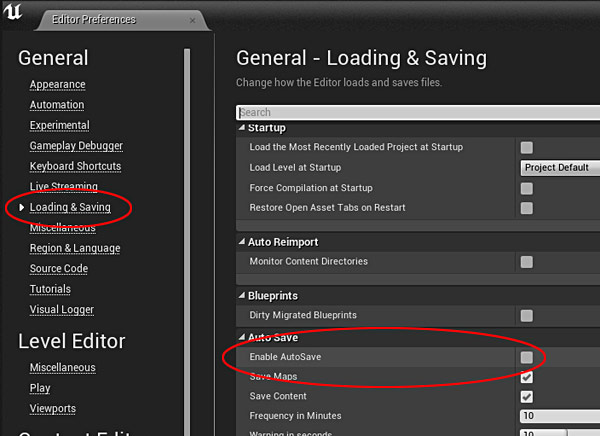Viewport: 600px width, 436px height.
Task: Toggle Force Compilation at Startup checkbox
Action: point(527,188)
